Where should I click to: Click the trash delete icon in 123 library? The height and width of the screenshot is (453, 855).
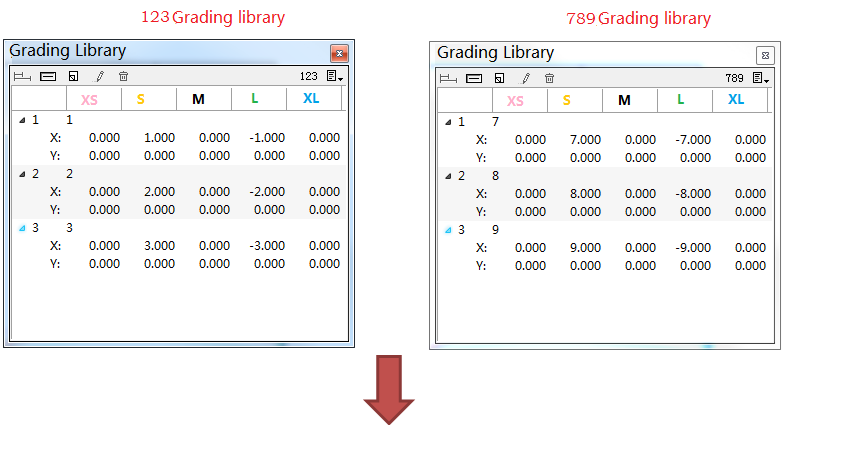click(x=123, y=76)
